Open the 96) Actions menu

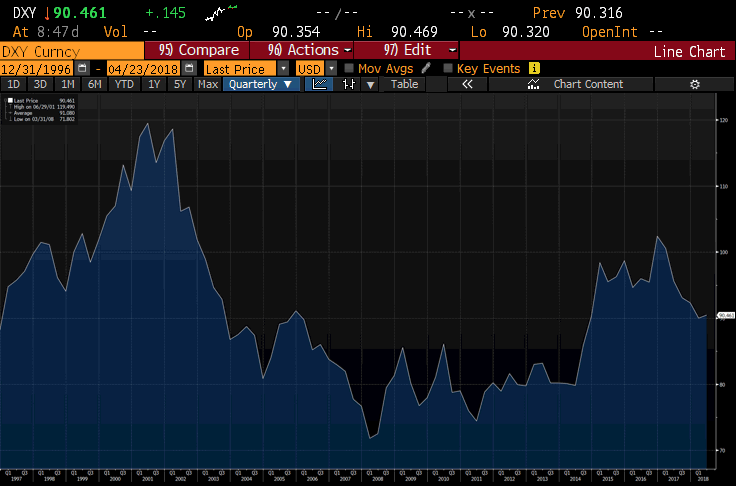(302, 50)
